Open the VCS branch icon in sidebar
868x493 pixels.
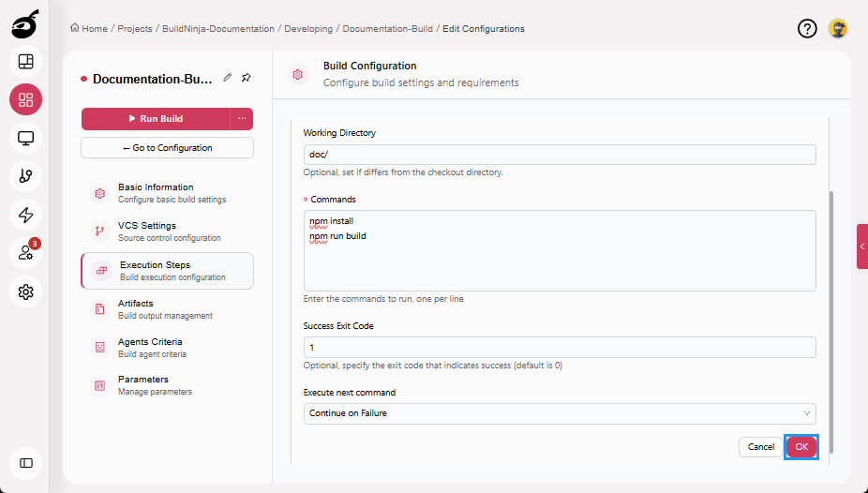(x=25, y=176)
